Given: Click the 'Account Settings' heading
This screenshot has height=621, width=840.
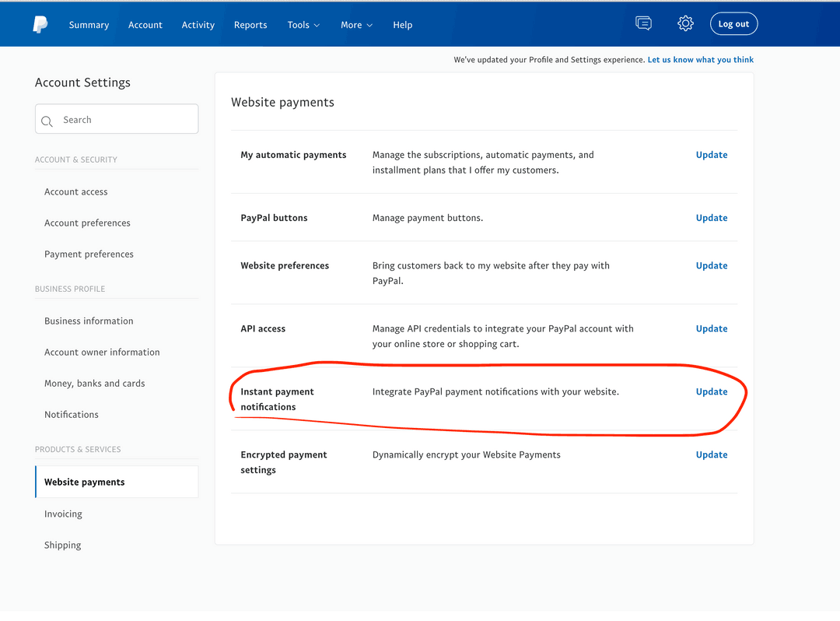Looking at the screenshot, I should pos(82,82).
